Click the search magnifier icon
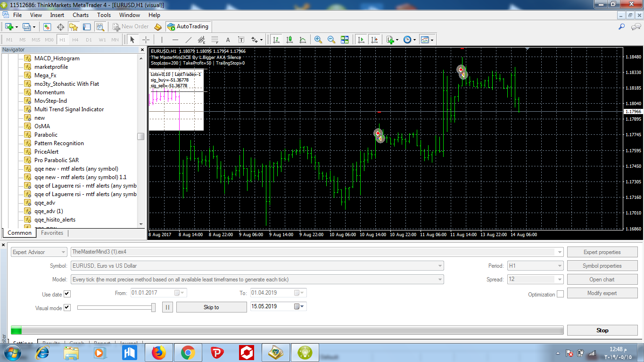 622,26
